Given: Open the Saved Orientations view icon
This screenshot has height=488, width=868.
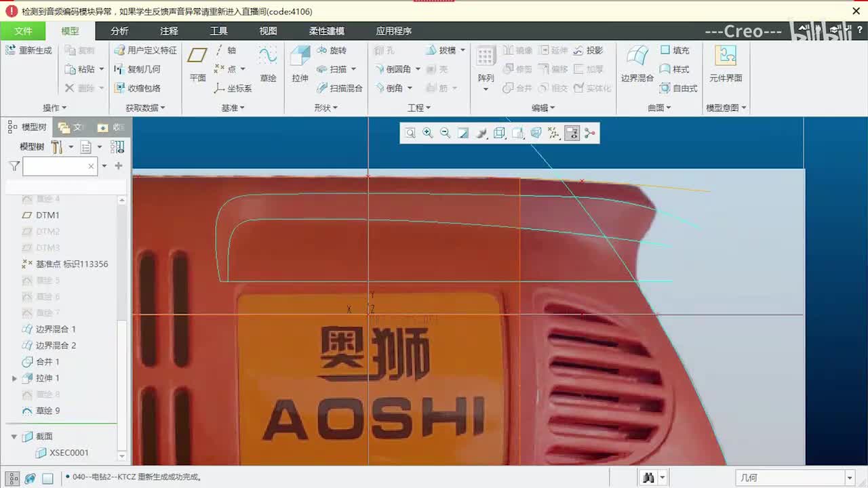Looking at the screenshot, I should click(517, 134).
